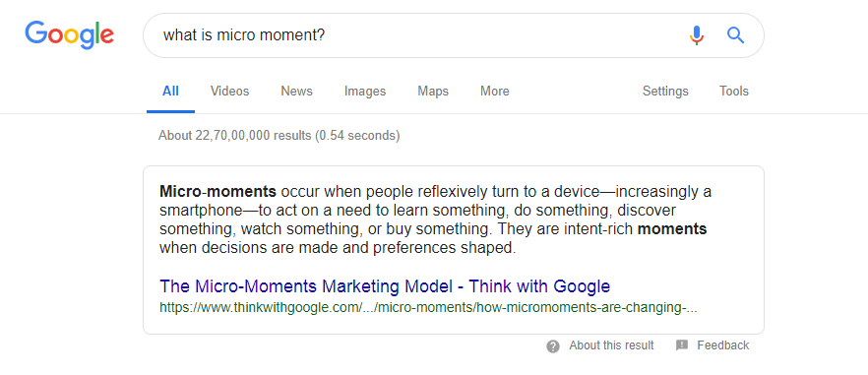Start voice search with the microphone icon
The image size is (868, 375).
pyautogui.click(x=697, y=35)
